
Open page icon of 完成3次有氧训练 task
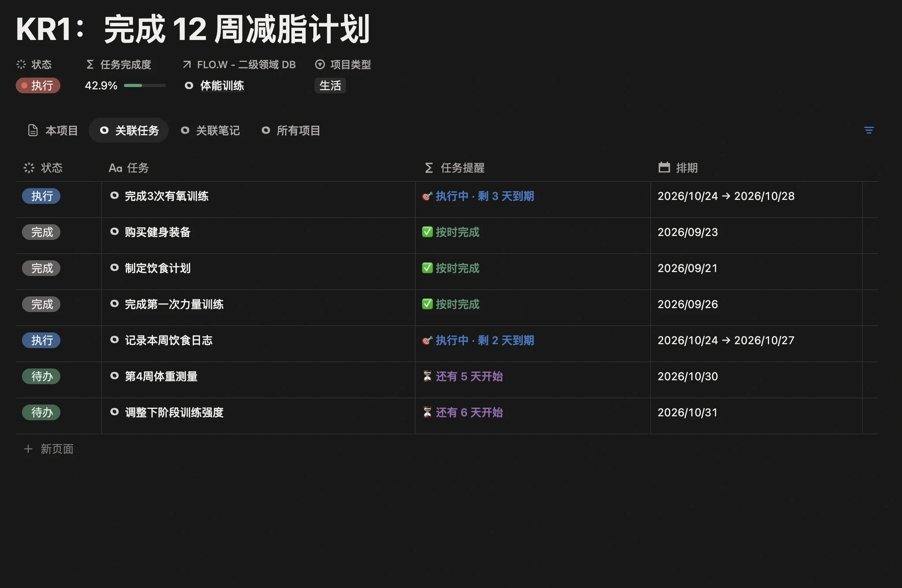point(115,195)
